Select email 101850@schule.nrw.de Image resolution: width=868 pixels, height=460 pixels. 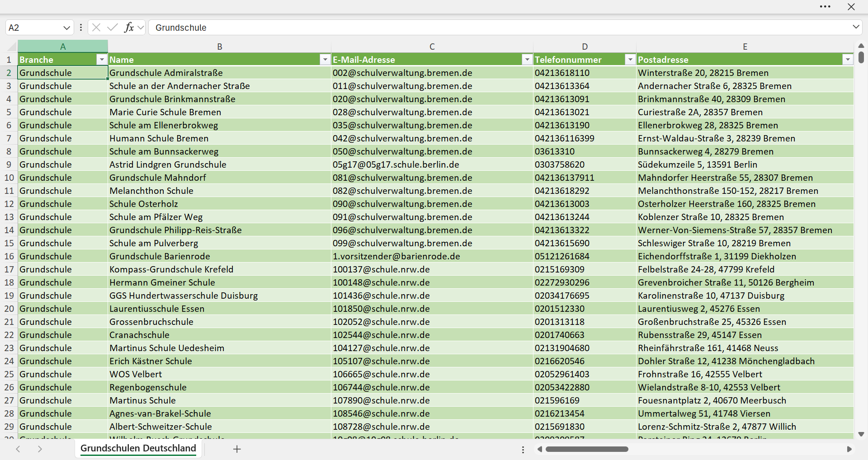pos(432,309)
